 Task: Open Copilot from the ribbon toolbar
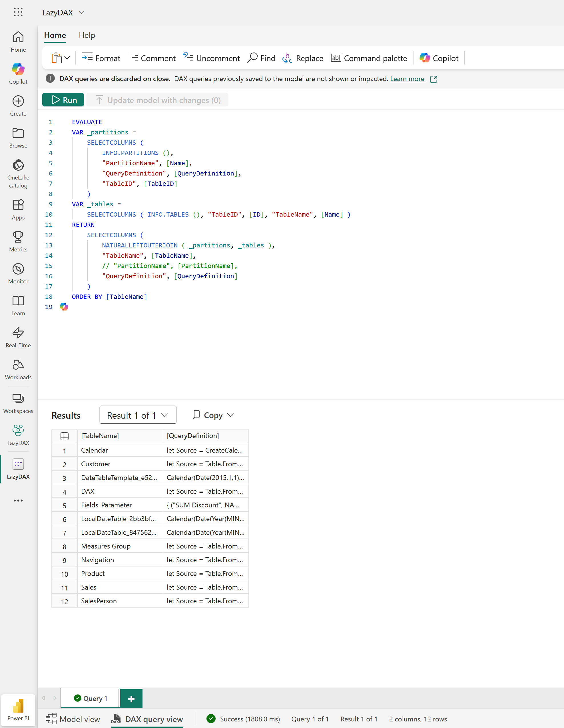(439, 58)
